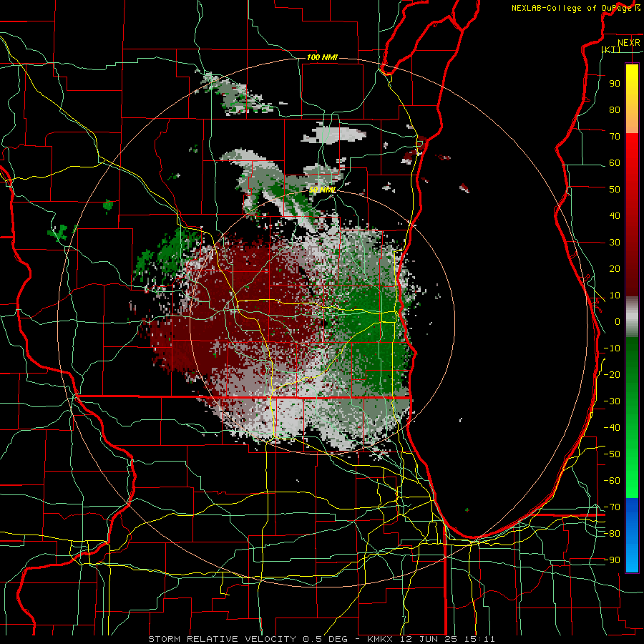Click the positive 10 value on the velocity scale
This screenshot has height=644, width=644.
pos(615,296)
